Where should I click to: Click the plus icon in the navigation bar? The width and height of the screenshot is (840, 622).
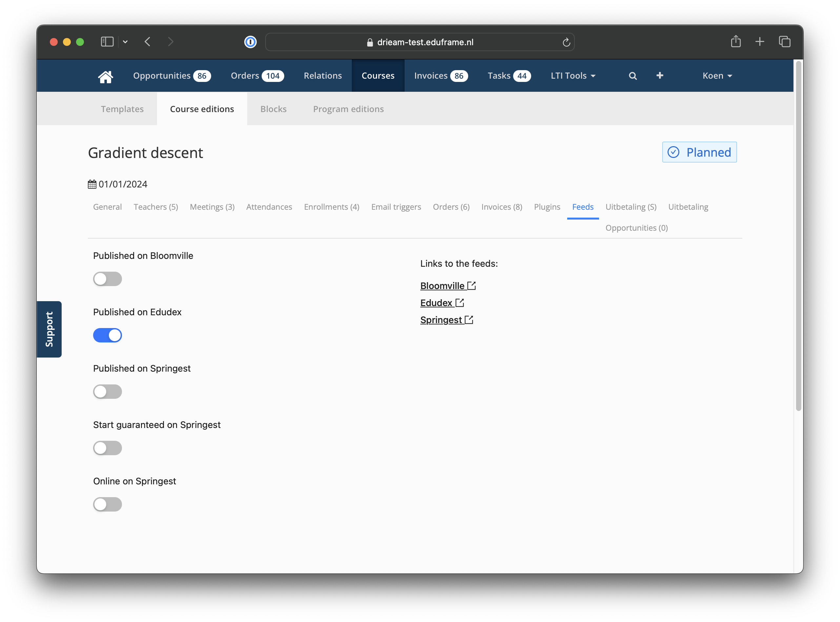coord(660,76)
